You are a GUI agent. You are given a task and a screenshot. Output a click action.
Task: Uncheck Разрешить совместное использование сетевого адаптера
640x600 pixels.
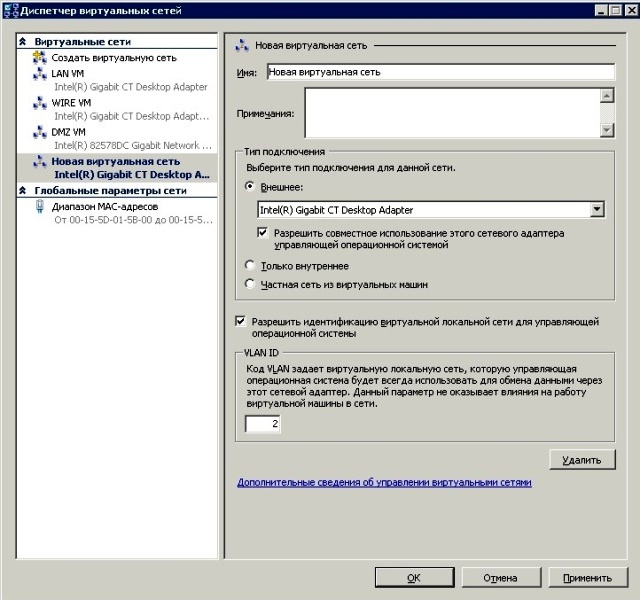(x=262, y=233)
